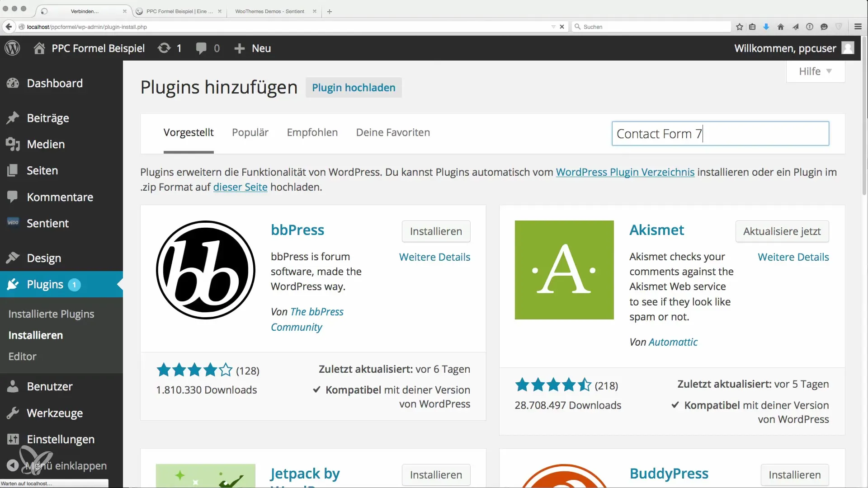Image resolution: width=868 pixels, height=488 pixels.
Task: Expand the Hilfe dropdown panel
Action: 815,71
